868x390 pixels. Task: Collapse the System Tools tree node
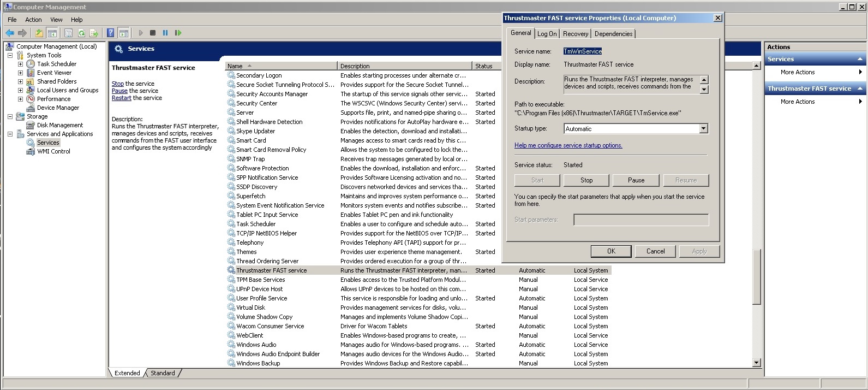[x=10, y=55]
